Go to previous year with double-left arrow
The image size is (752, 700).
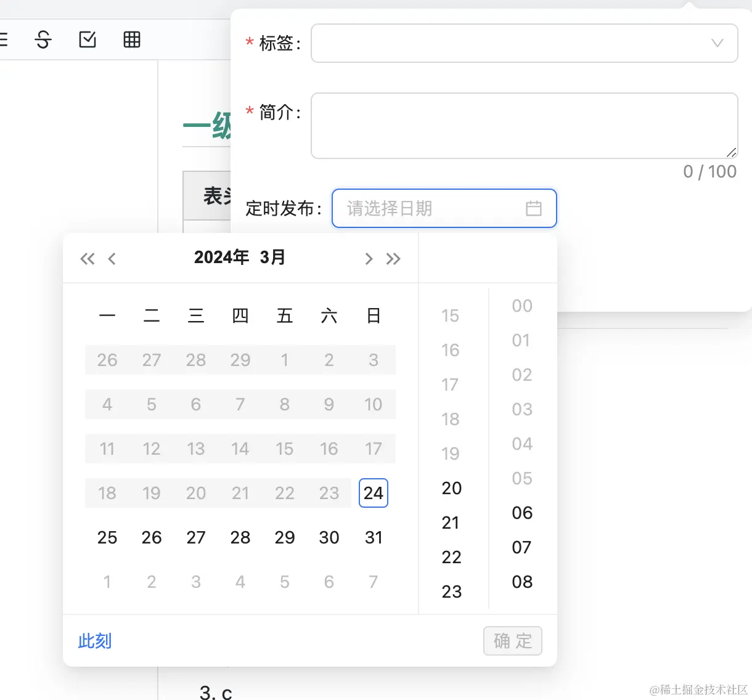point(88,258)
